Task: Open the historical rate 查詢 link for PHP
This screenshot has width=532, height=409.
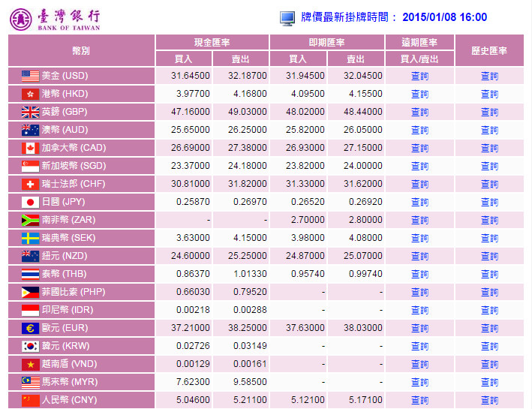Action: 489,292
